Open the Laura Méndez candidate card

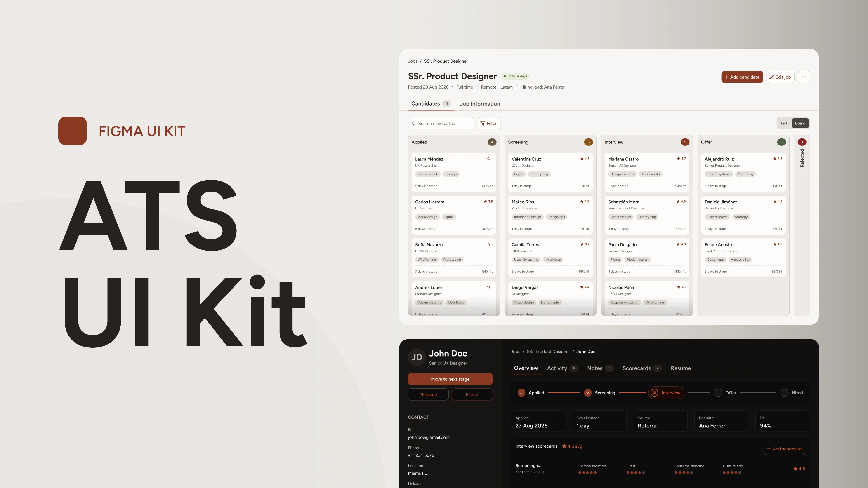pyautogui.click(x=454, y=172)
